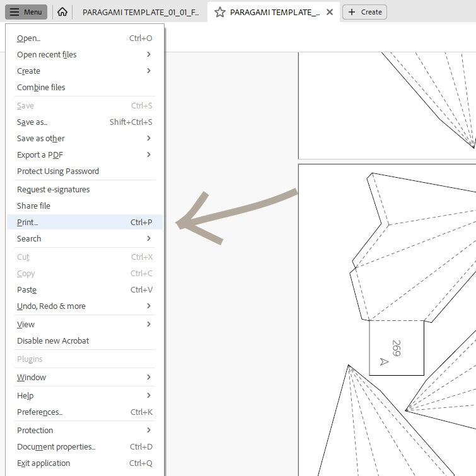Close the active PARAGAMI TEMPLATE tab
Image resolution: width=476 pixels, height=476 pixels.
[x=329, y=12]
